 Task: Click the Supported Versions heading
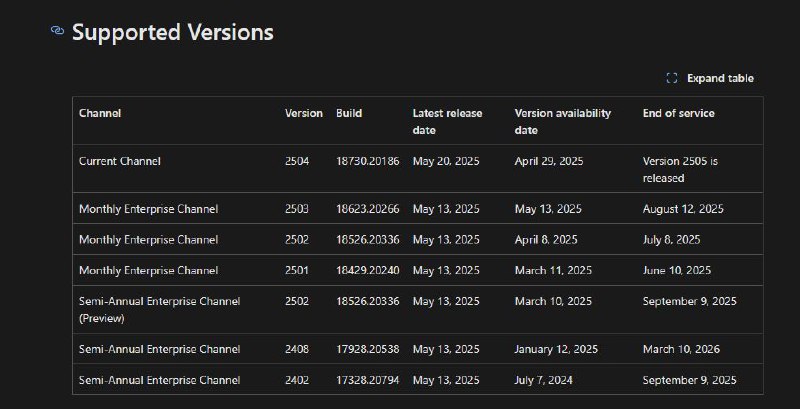[x=172, y=32]
